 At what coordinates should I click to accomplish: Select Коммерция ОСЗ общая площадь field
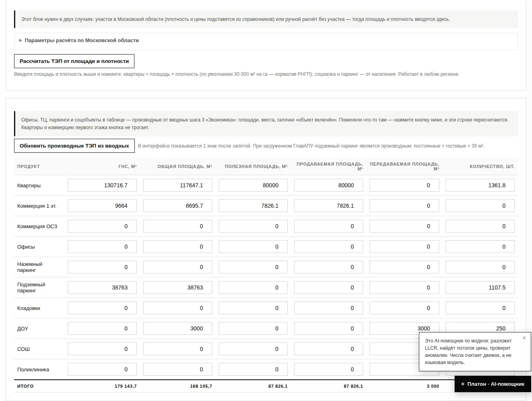[178, 226]
